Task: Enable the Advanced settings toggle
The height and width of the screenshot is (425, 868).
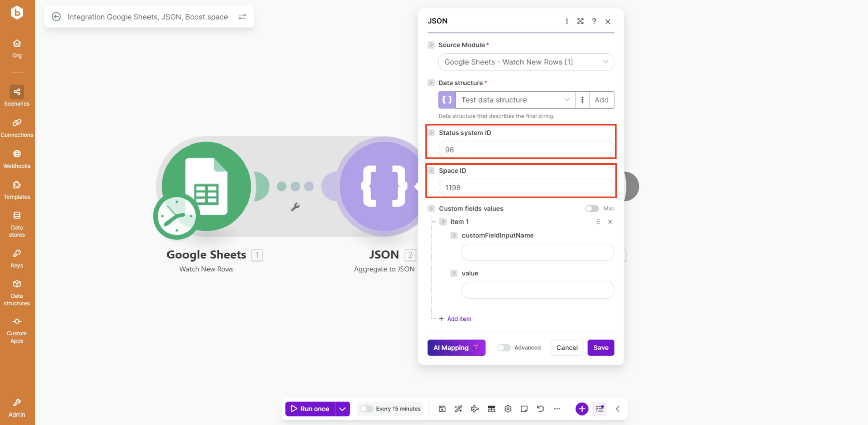Action: [504, 348]
